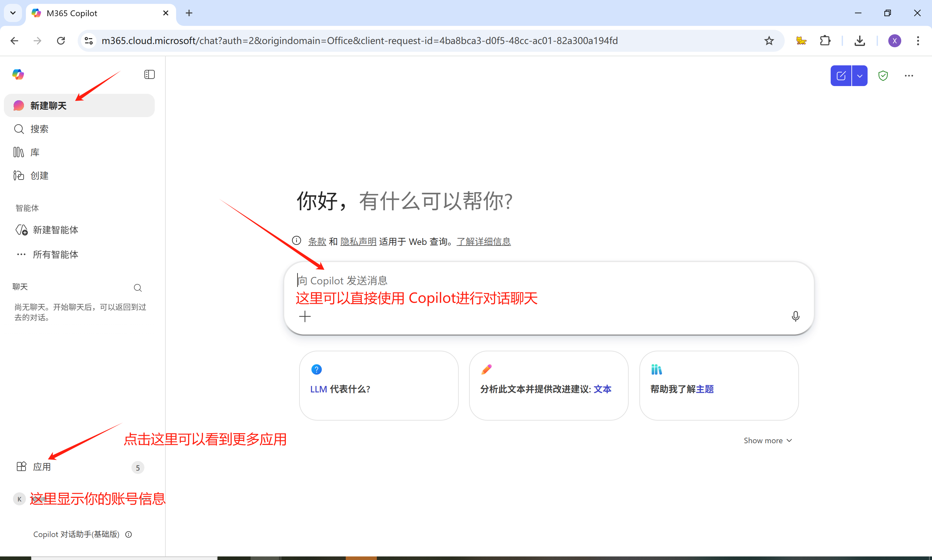
Task: Open the 应用 apps section
Action: (42, 467)
